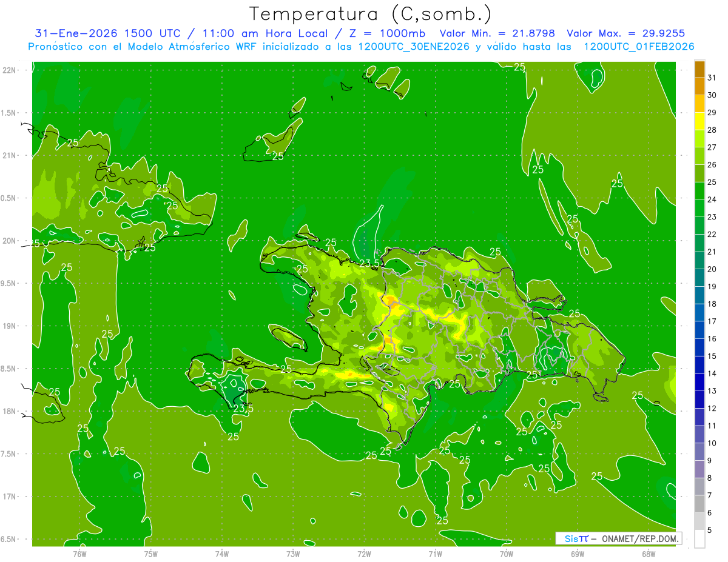Click the color scale value '10'
This screenshot has height=562, width=728.
point(712,443)
